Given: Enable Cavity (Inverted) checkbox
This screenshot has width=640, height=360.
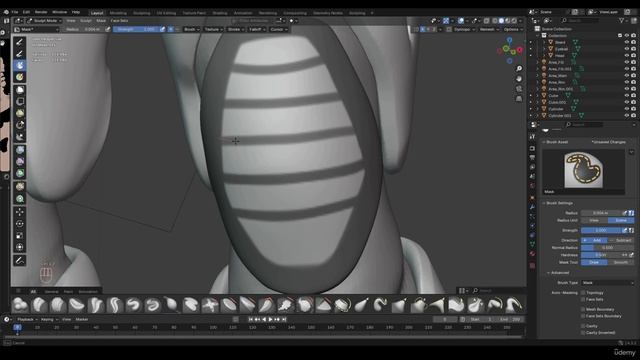Looking at the screenshot, I should click(583, 333).
